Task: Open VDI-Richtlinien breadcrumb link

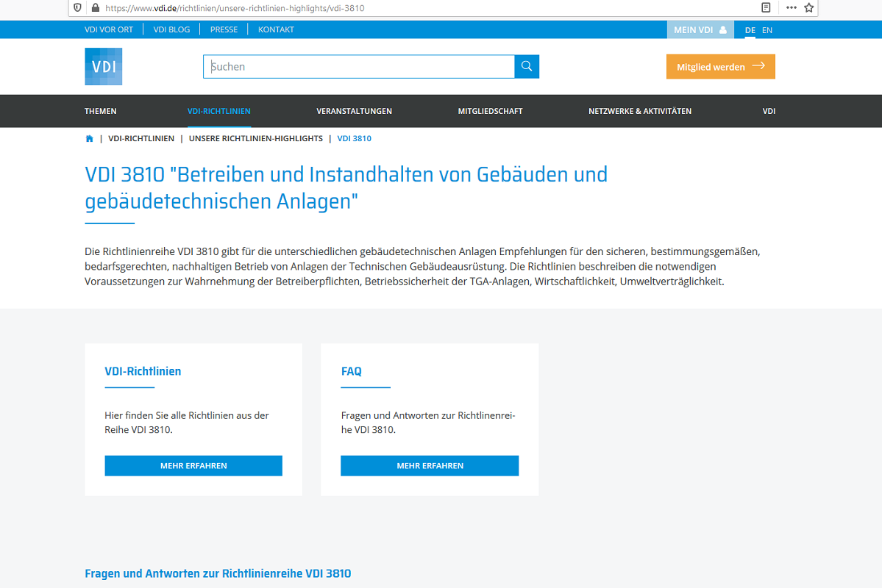Action: click(141, 138)
